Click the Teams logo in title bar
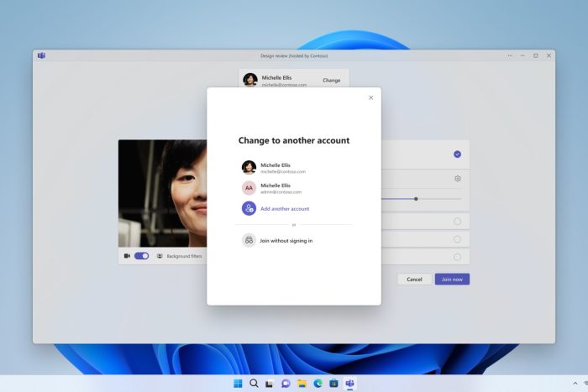 41,55
